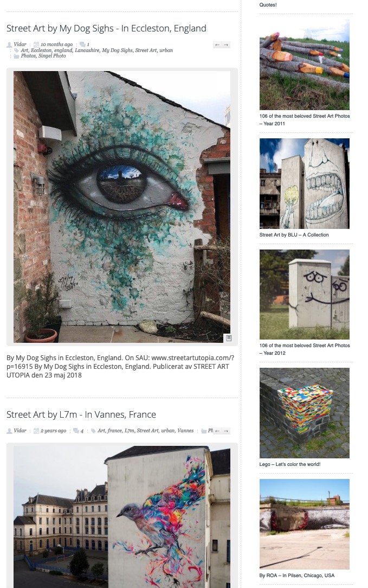Open the comments bubble icon showing 1 comment
Image resolution: width=368 pixels, height=588 pixels.
82,44
